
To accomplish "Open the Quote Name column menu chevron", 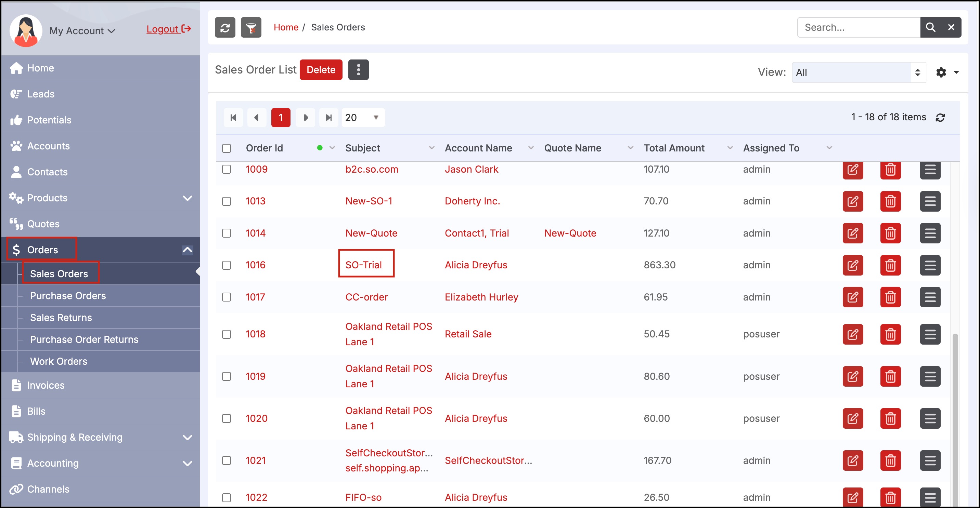I will [x=631, y=148].
